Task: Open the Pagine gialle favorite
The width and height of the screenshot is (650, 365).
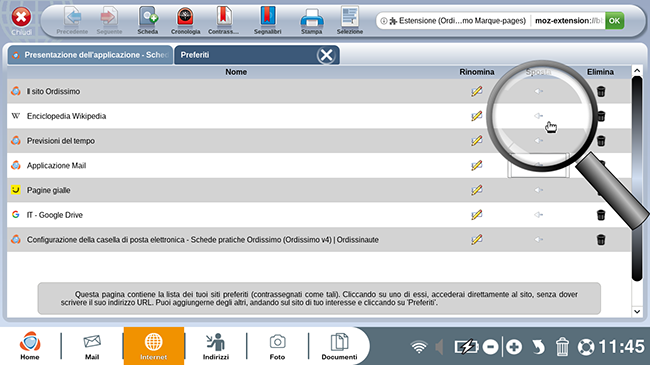Action: [x=49, y=190]
